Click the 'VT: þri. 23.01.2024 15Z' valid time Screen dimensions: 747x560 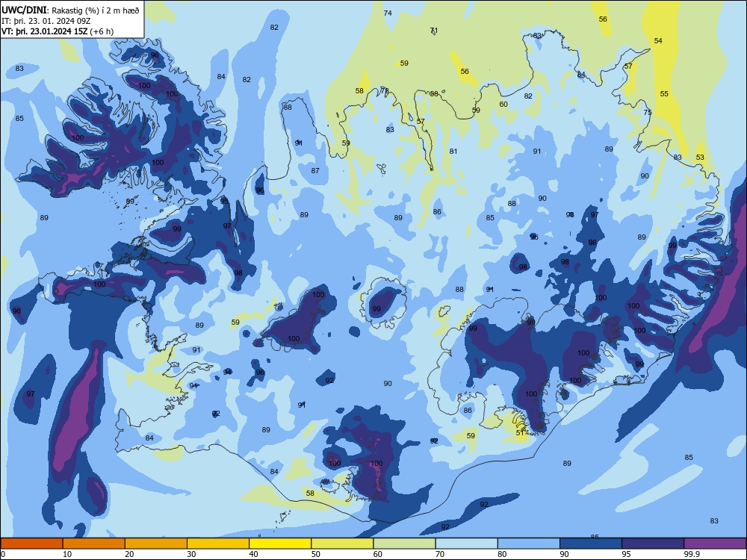[44, 31]
